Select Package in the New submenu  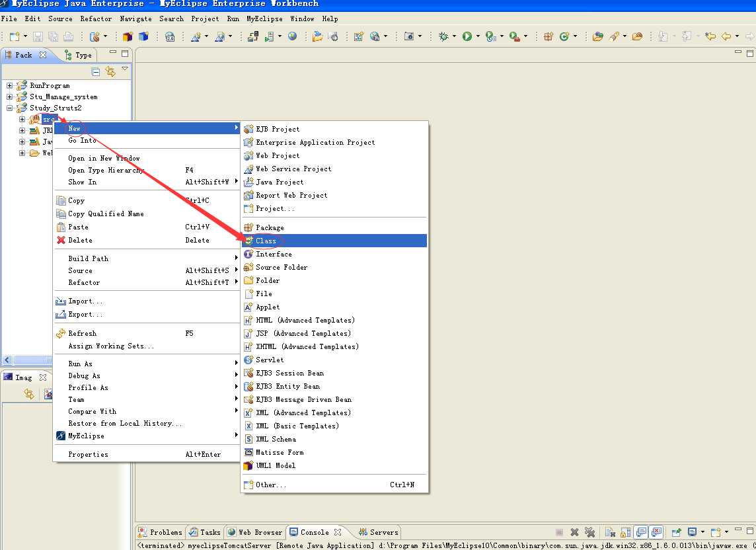tap(334, 227)
